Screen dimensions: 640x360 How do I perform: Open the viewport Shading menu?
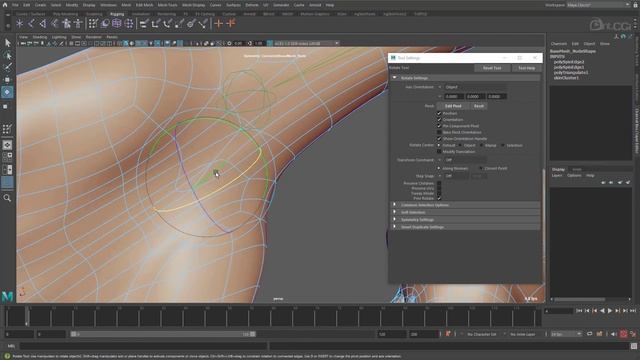click(40, 37)
